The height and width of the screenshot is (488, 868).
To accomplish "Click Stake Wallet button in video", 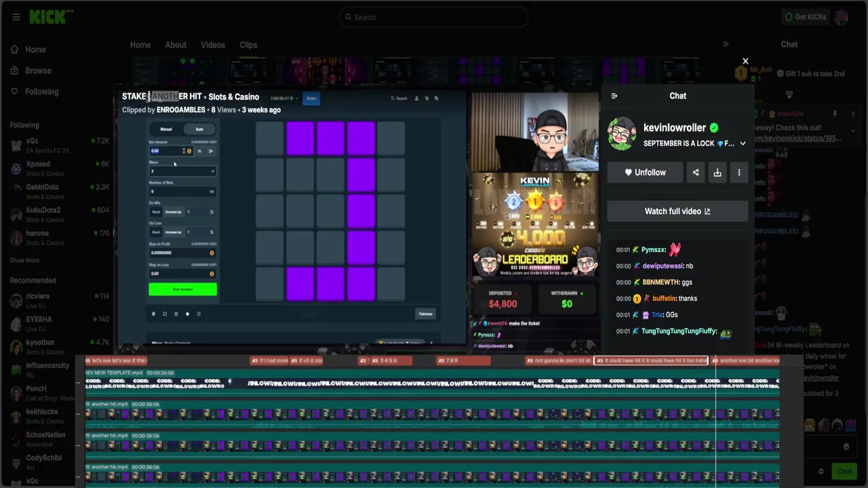I will 311,98.
